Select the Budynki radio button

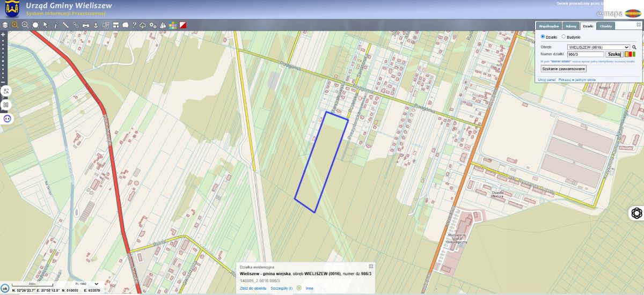click(563, 37)
